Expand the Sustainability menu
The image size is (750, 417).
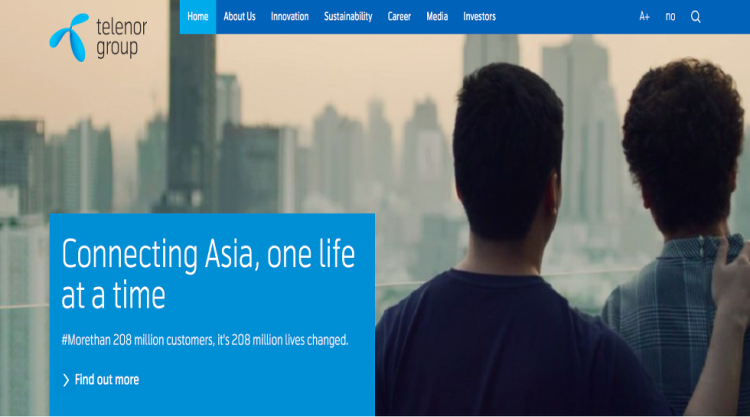[348, 17]
